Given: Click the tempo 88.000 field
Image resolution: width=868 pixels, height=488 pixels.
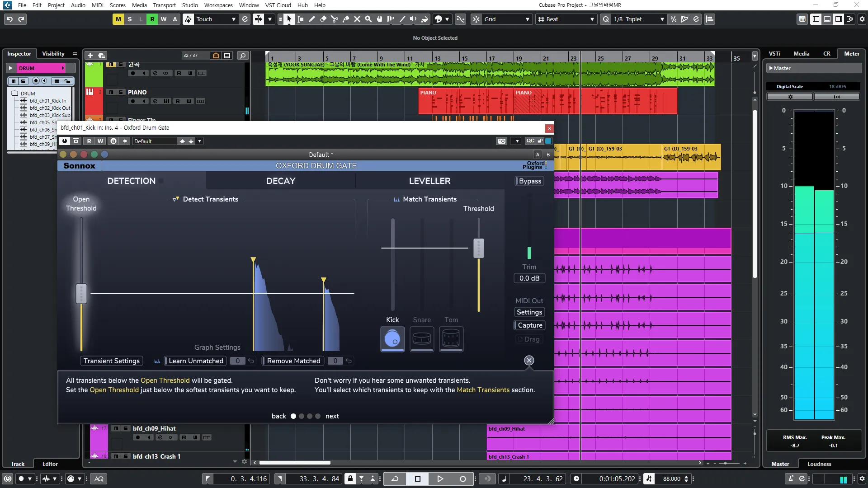Looking at the screenshot, I should (672, 479).
